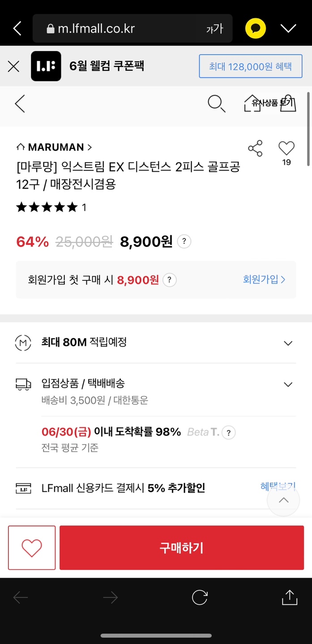The image size is (312, 644).
Task: Tap the KakaoTalk yellow chat icon
Action: click(255, 29)
